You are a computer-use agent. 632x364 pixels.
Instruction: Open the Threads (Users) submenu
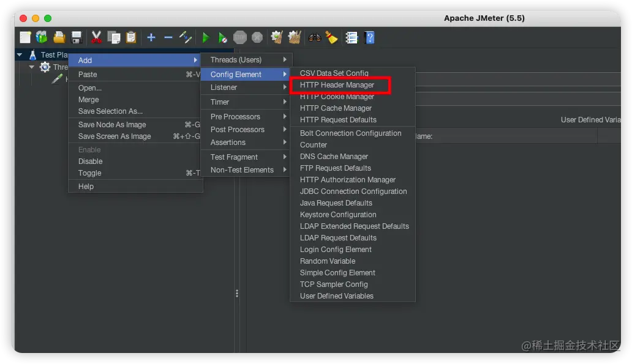[x=246, y=59]
